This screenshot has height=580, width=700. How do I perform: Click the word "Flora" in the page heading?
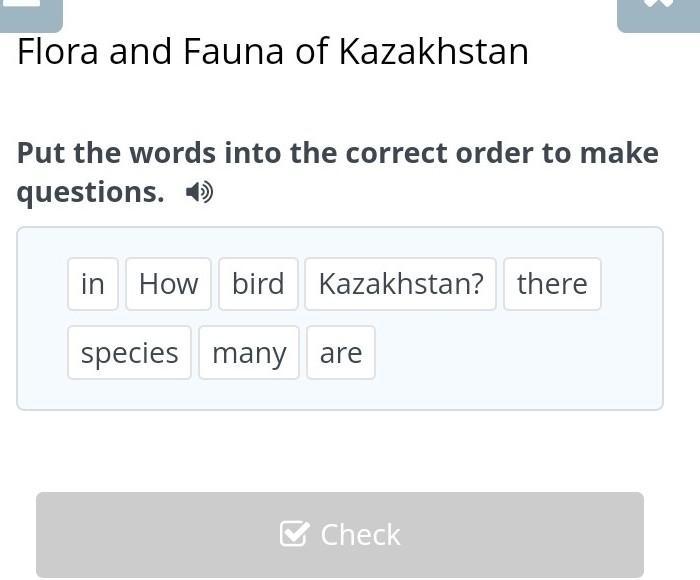(x=58, y=52)
